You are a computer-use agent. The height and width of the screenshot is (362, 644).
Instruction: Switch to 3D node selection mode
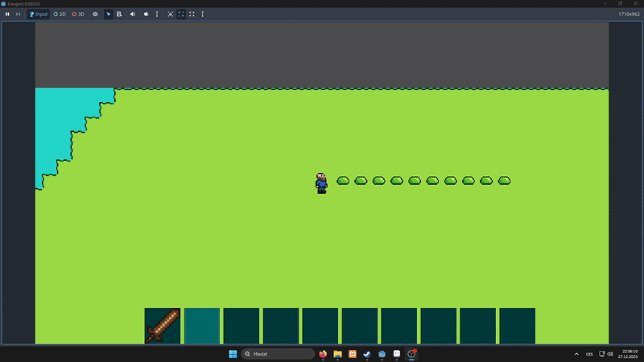point(78,14)
